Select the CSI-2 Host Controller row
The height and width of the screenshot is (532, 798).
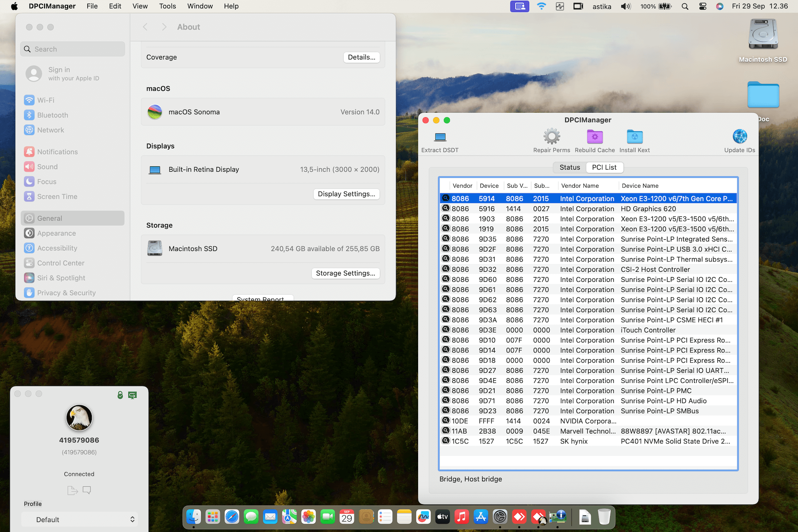[x=589, y=269]
